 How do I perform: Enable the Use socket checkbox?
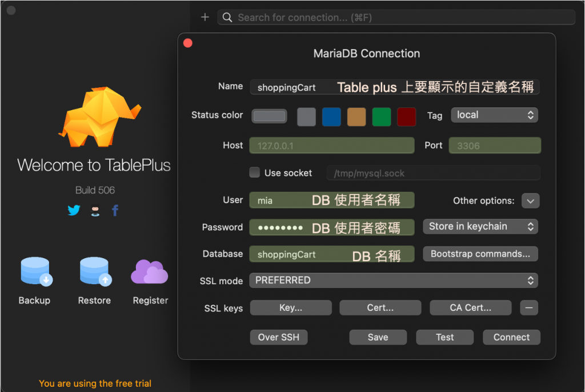(254, 172)
